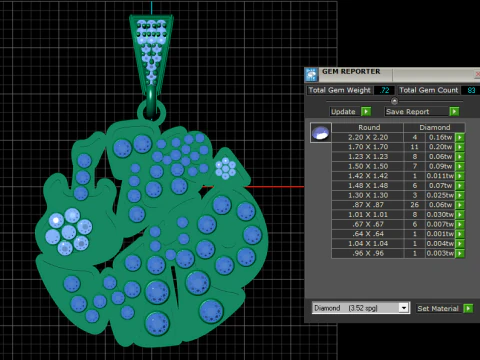This screenshot has height=360, width=480.
Task: Click the Round column header
Action: tap(368, 127)
